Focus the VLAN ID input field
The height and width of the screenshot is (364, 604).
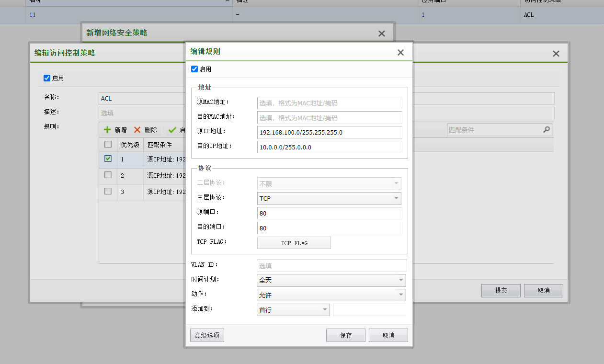[332, 266]
